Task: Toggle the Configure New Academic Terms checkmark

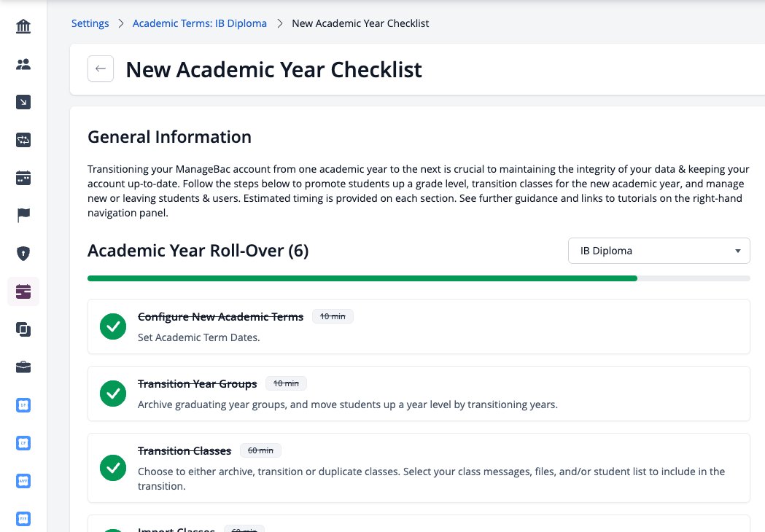Action: coord(113,326)
